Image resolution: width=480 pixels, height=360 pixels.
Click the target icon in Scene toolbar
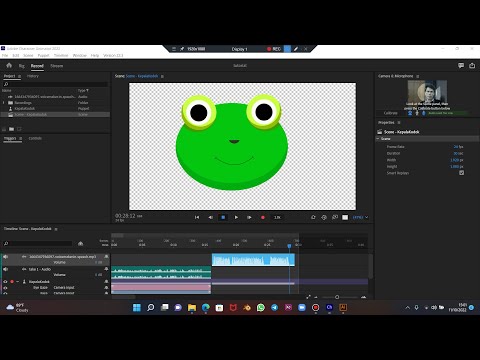[x=324, y=217]
